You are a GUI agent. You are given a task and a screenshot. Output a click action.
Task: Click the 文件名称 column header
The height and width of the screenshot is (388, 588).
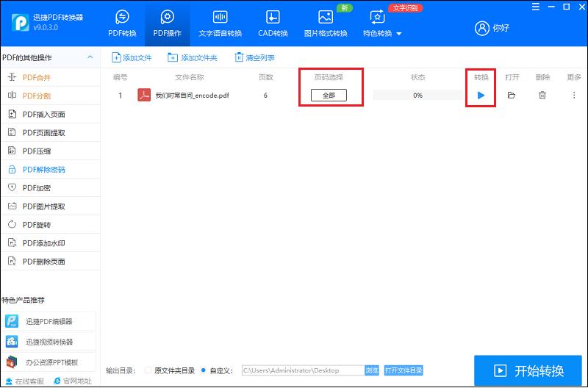tap(190, 77)
